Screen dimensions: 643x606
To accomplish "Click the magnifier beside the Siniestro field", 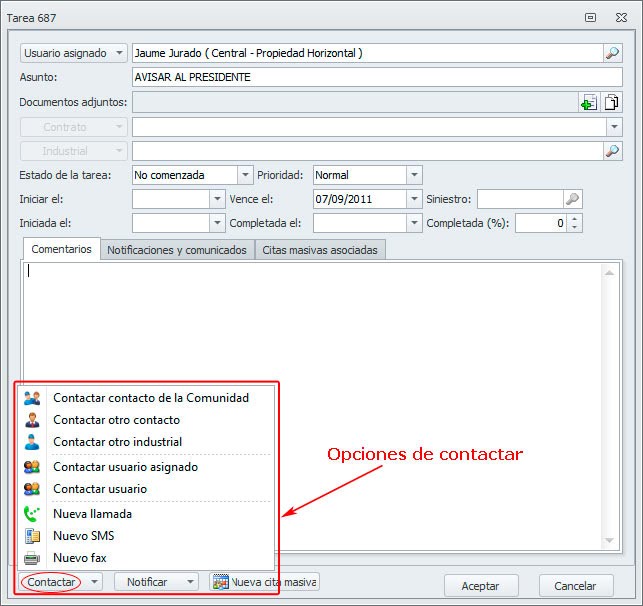I will (572, 199).
